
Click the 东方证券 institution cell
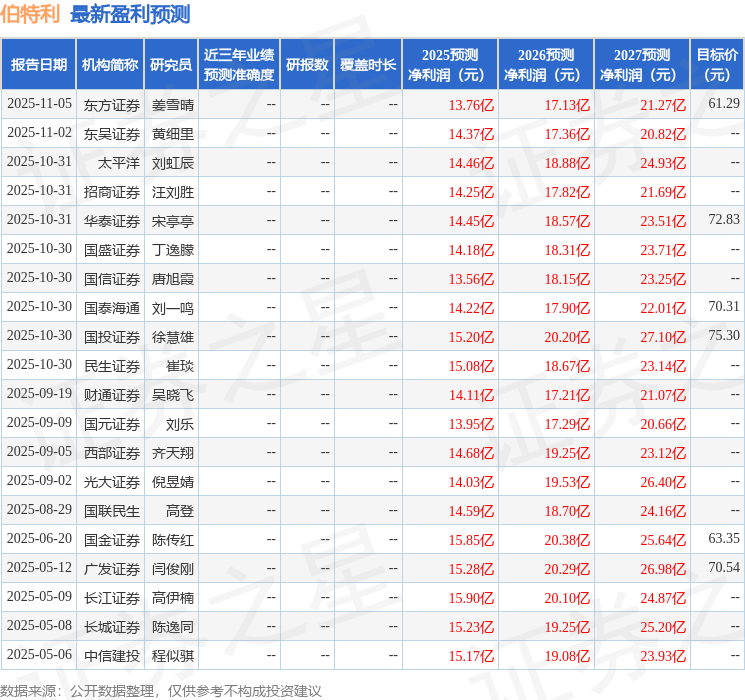[112, 105]
